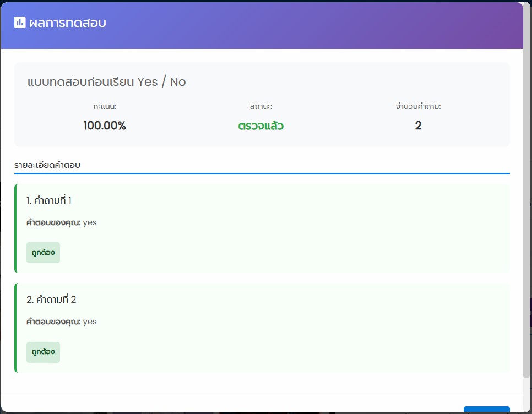The height and width of the screenshot is (414, 532).
Task: Click the green ตรวจแล้ว status text
Action: [x=261, y=126]
